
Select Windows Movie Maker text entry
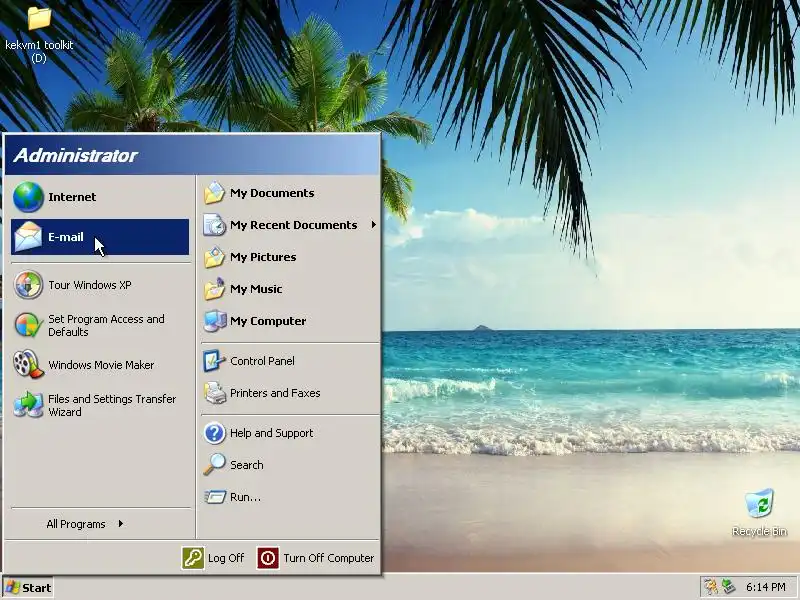click(101, 365)
